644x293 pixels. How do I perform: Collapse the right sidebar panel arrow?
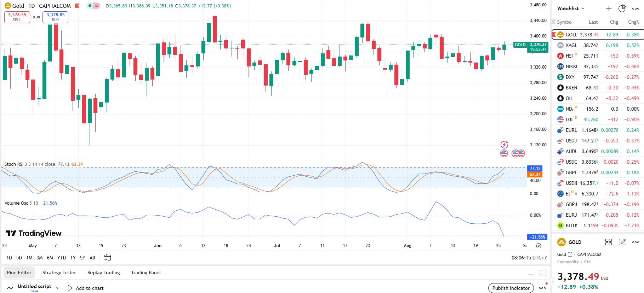[552, 282]
